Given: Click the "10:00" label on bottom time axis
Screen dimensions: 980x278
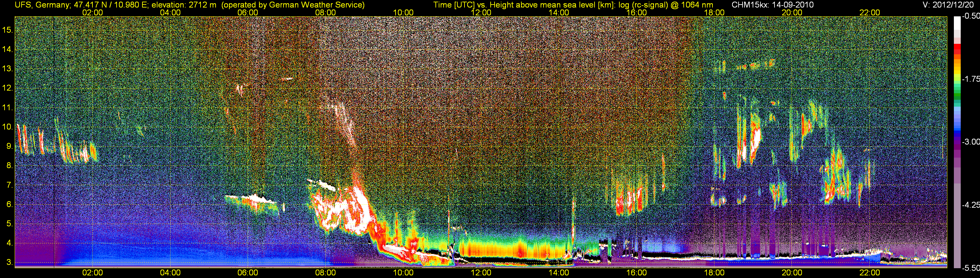Looking at the screenshot, I should (x=403, y=273).
